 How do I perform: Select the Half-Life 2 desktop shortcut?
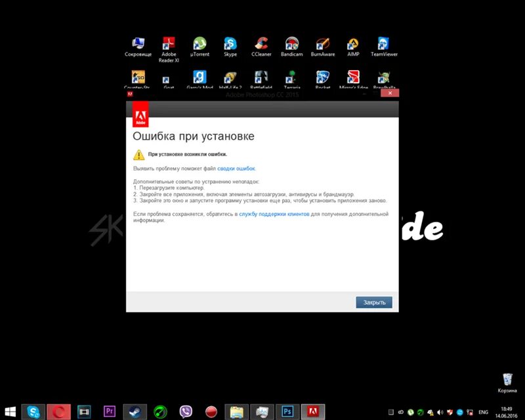(230, 79)
